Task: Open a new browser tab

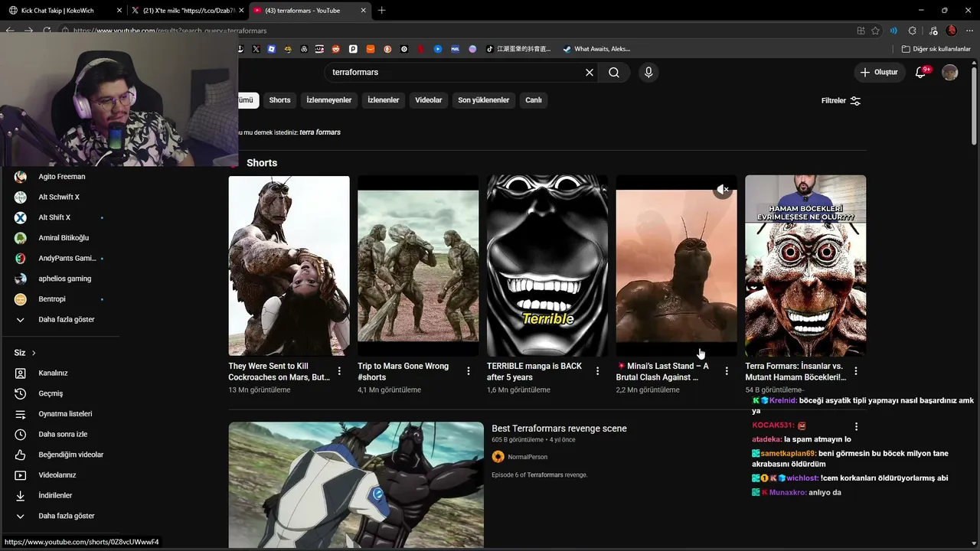Action: 381,11
